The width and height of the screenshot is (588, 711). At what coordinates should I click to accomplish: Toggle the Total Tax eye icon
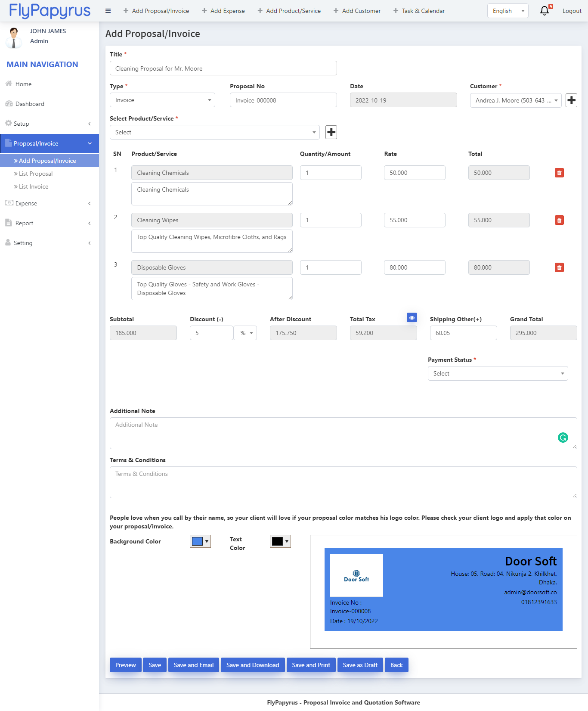412,317
